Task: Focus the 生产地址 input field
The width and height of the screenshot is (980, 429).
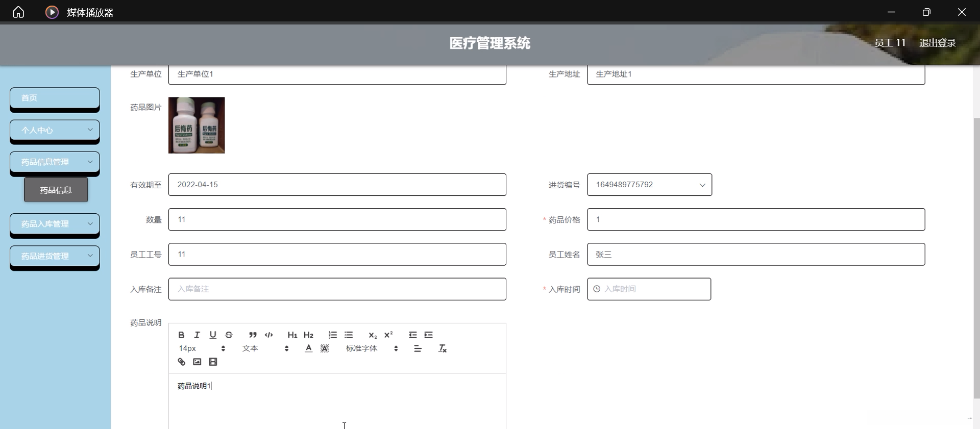Action: tap(756, 74)
